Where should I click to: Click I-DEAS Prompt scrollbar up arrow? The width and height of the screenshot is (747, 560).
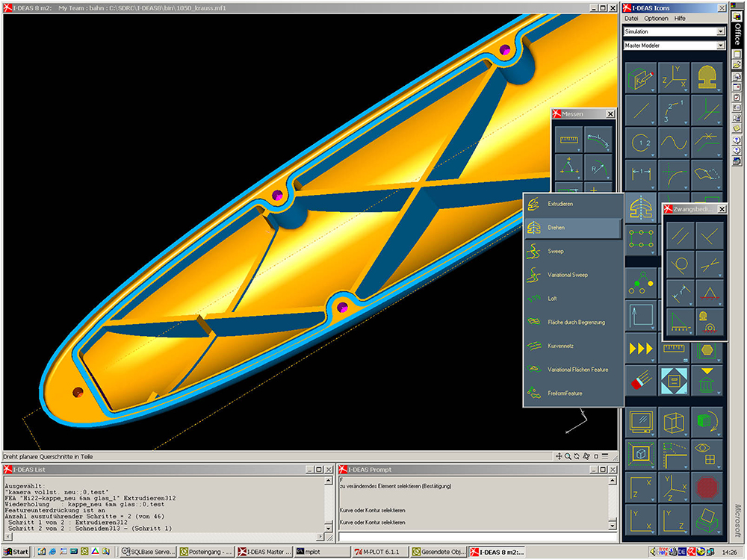(613, 481)
